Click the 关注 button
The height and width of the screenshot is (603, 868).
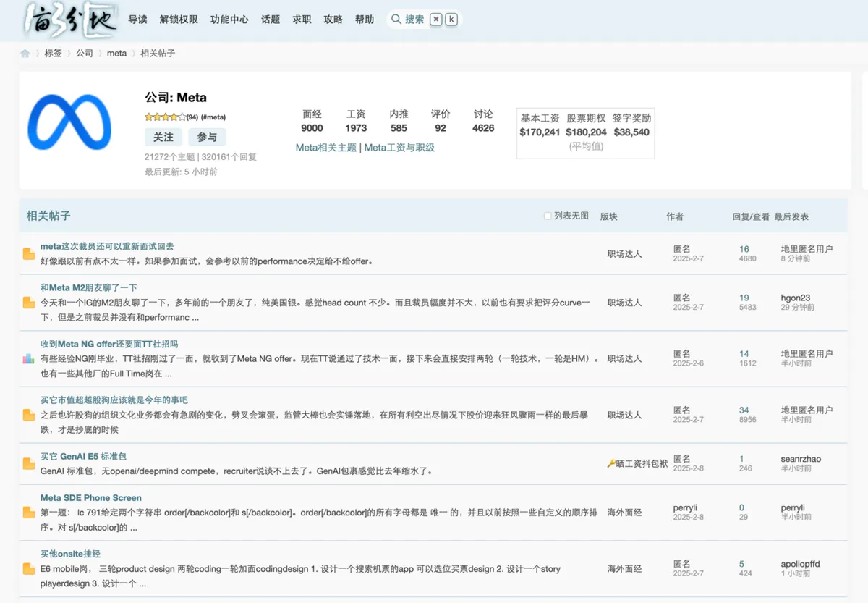coord(163,137)
